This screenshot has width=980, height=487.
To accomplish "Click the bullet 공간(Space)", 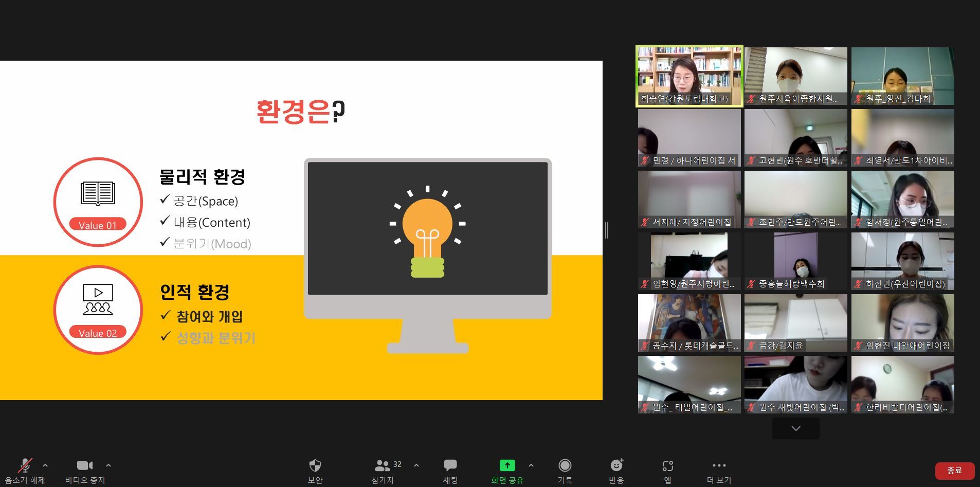I will click(x=206, y=201).
